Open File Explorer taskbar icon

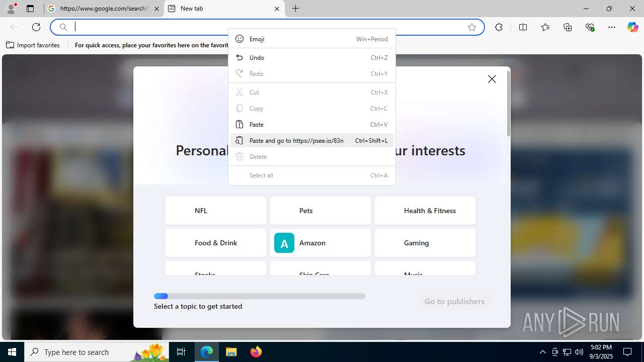(231, 352)
